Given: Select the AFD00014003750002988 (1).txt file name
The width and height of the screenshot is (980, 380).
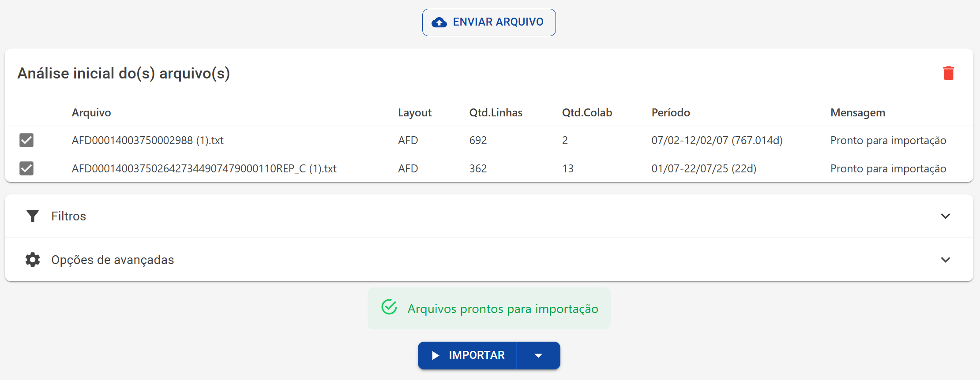Looking at the screenshot, I should (x=148, y=140).
